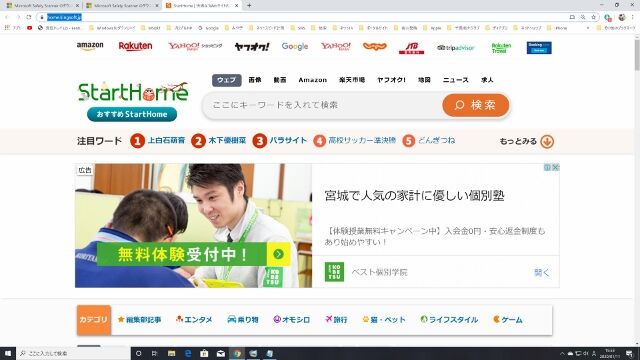Open trending word 4 高校サッカー準決勝
This screenshot has height=360, width=640.
pos(362,140)
